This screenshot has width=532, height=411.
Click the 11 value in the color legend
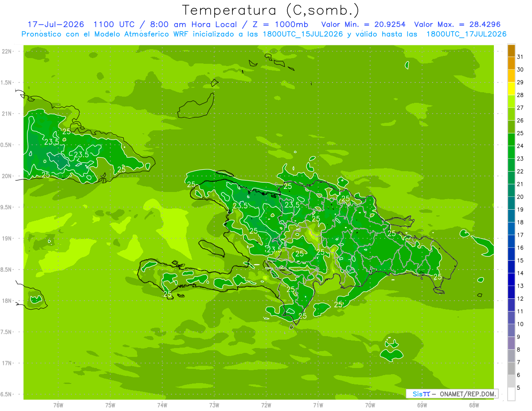point(520,312)
